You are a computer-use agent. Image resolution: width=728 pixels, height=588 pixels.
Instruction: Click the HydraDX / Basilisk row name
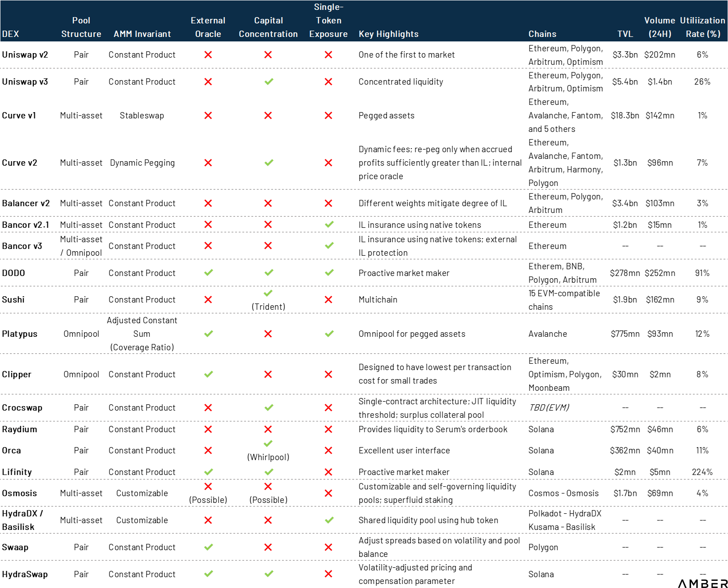23,520
